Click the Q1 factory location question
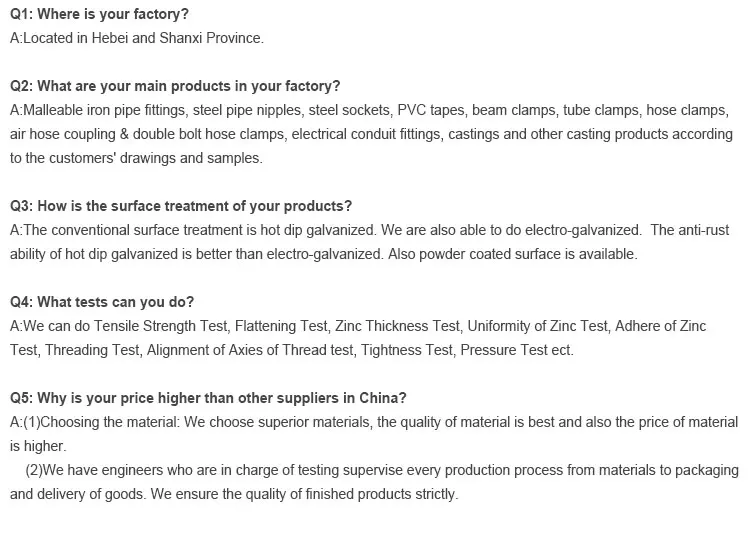 [x=99, y=14]
